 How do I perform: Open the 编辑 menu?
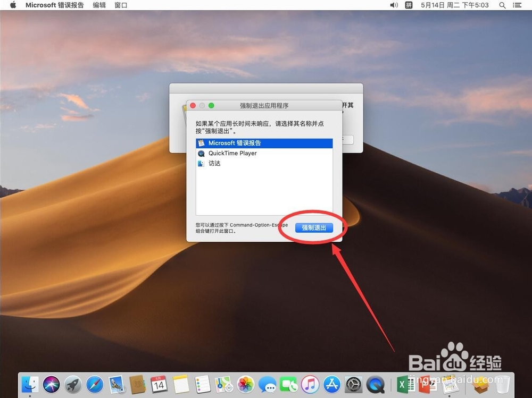[x=99, y=5]
